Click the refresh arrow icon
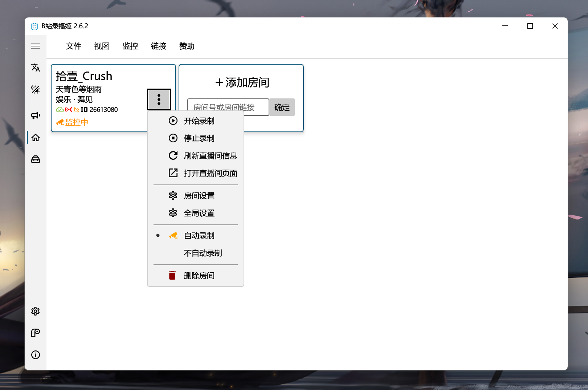 coord(173,155)
